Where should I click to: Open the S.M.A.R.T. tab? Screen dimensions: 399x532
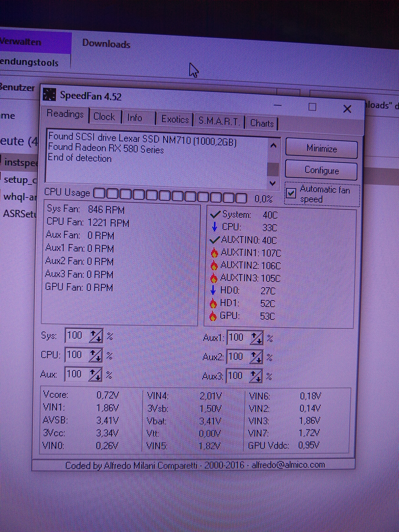coord(219,121)
